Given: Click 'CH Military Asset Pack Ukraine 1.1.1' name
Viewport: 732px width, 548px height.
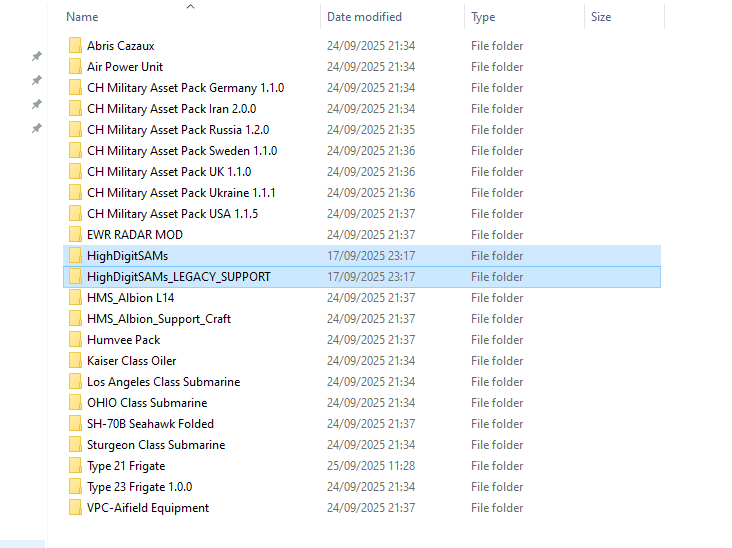Looking at the screenshot, I should (x=181, y=193).
